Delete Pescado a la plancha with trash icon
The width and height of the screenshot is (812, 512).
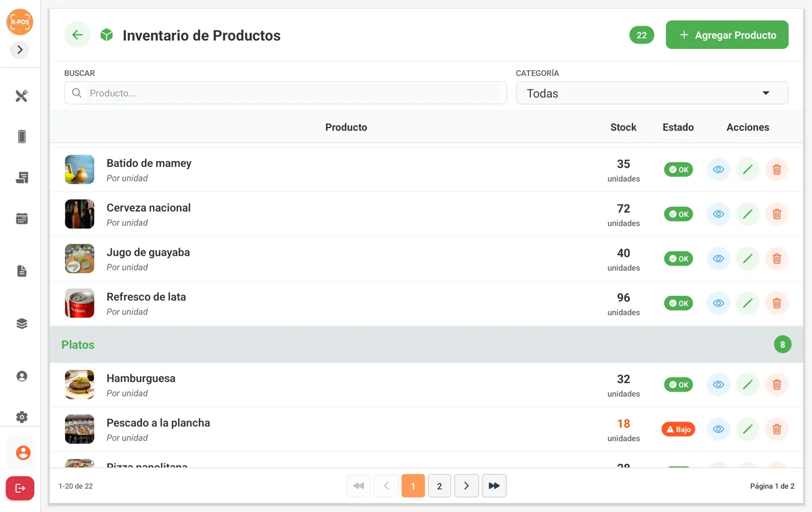[777, 429]
